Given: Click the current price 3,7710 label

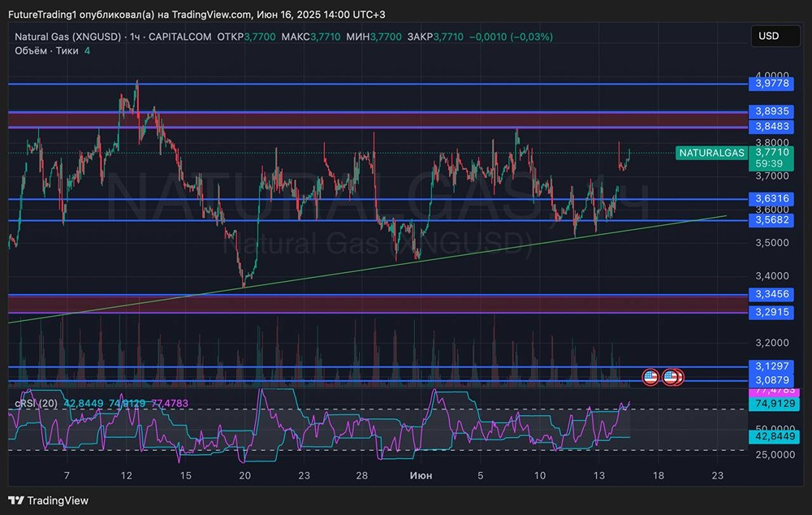Looking at the screenshot, I should click(x=771, y=152).
